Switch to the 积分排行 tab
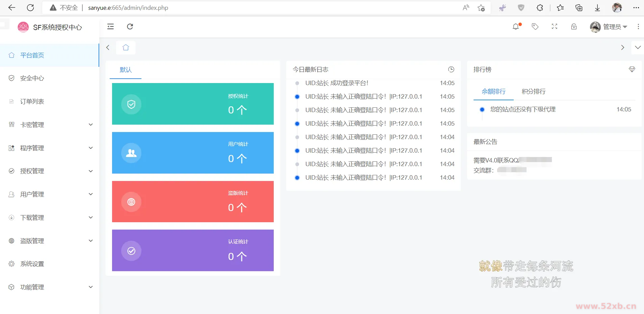 point(533,91)
